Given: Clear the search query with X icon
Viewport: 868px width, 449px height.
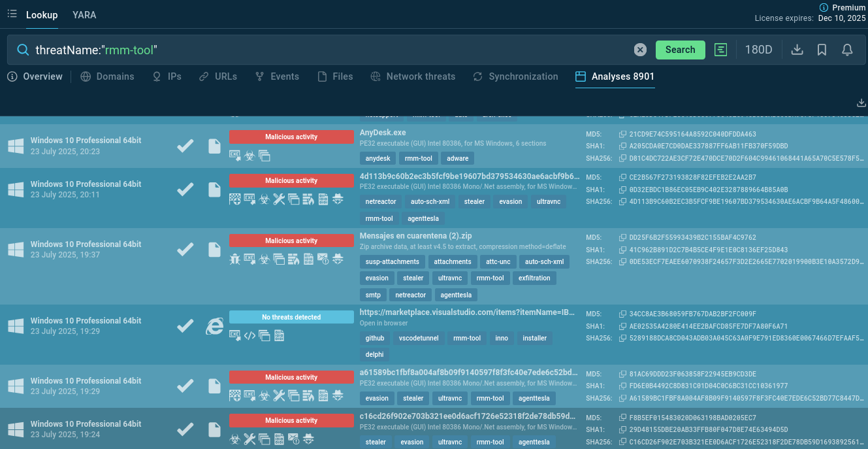Looking at the screenshot, I should click(x=640, y=50).
